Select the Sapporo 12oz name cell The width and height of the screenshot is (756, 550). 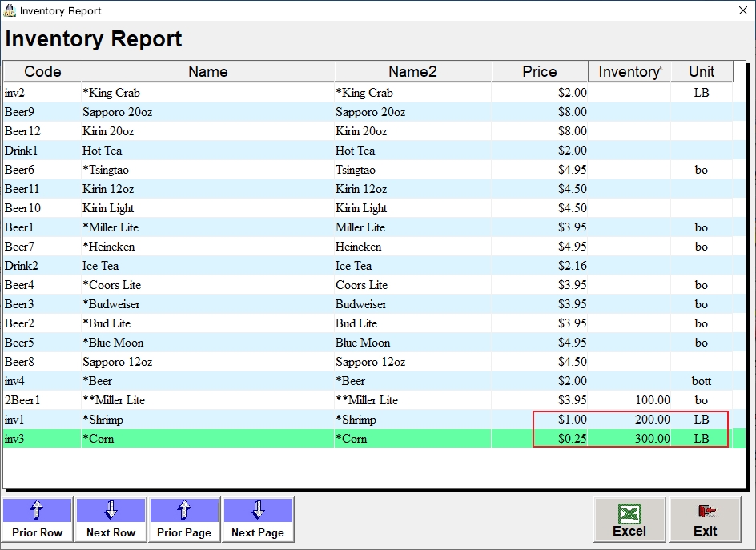click(x=207, y=362)
